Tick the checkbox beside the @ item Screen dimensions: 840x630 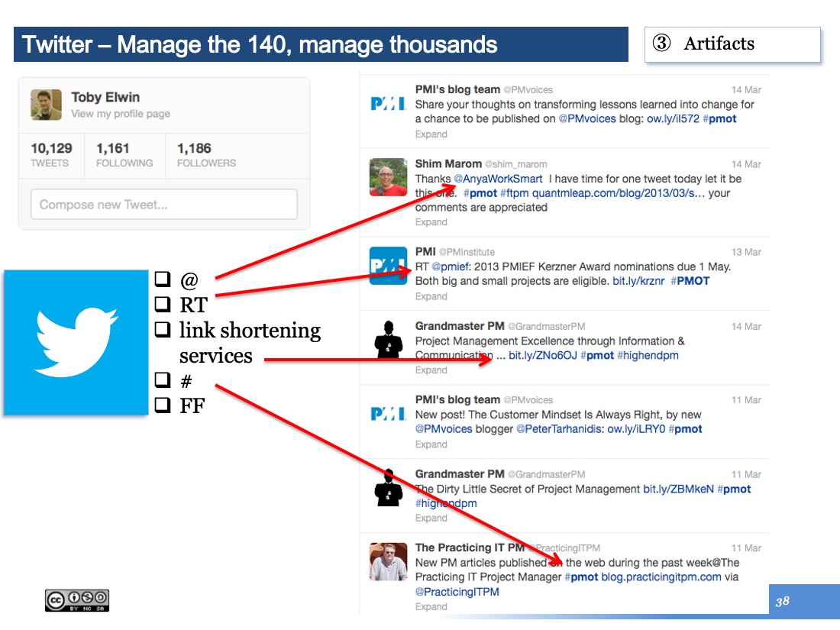163,279
